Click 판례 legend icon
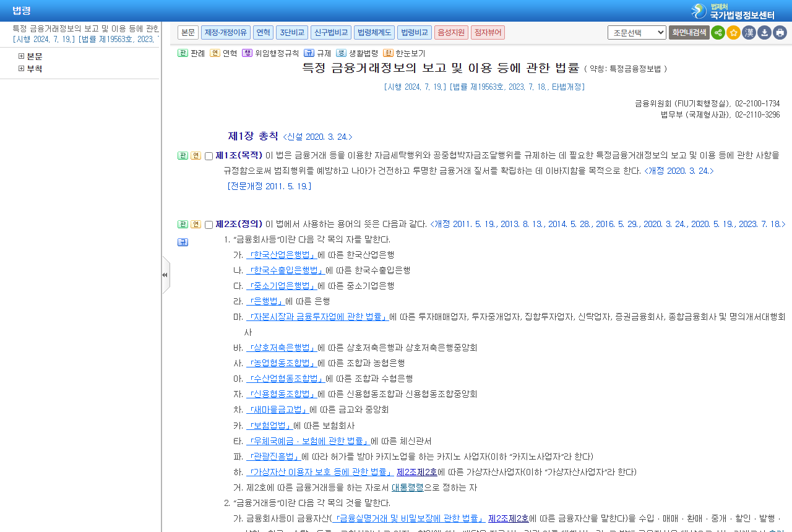This screenshot has width=792, height=532. (x=183, y=53)
